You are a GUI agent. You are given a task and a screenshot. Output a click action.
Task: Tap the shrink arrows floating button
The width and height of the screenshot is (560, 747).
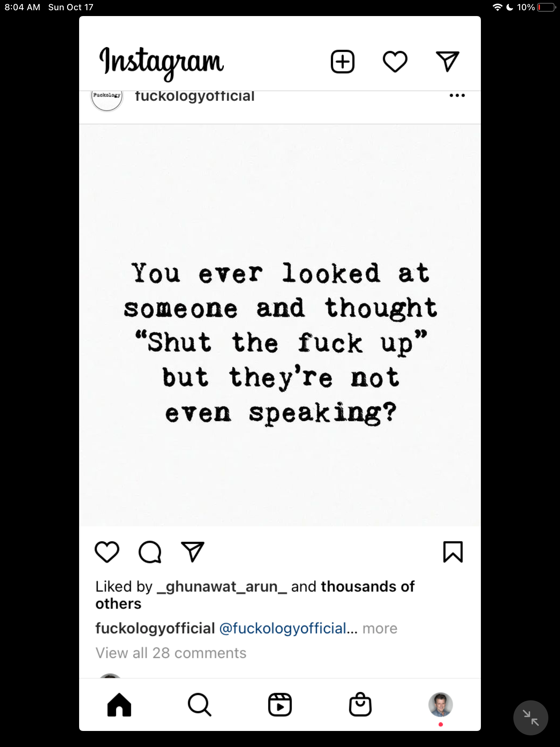point(530,717)
